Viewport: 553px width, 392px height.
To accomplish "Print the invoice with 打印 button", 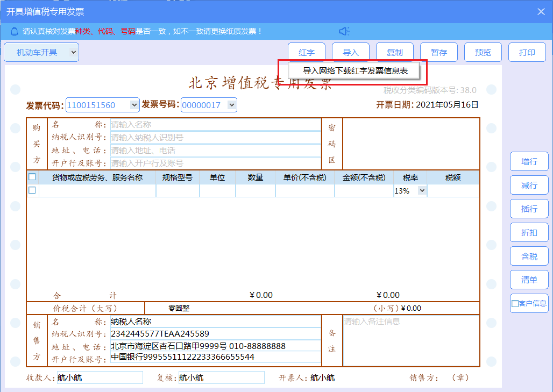I will coord(527,52).
